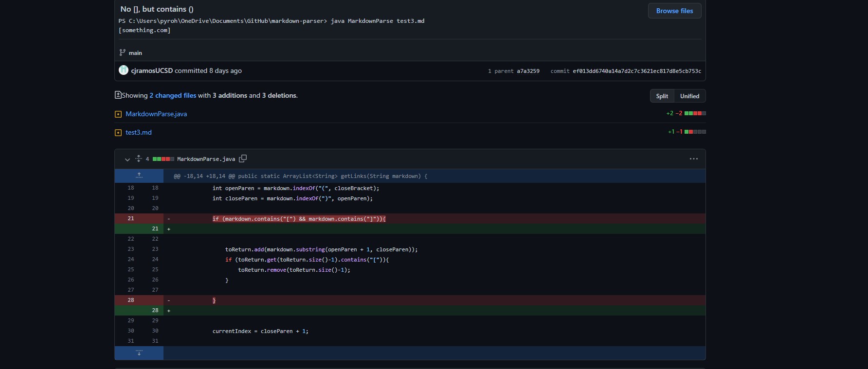868x369 pixels.
Task: Open the '2 changed files' list
Action: [173, 95]
